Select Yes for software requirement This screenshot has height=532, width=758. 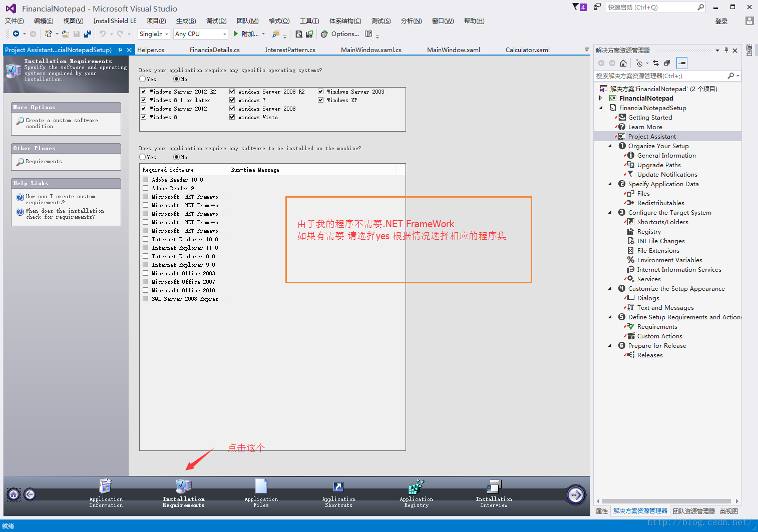pyautogui.click(x=143, y=157)
